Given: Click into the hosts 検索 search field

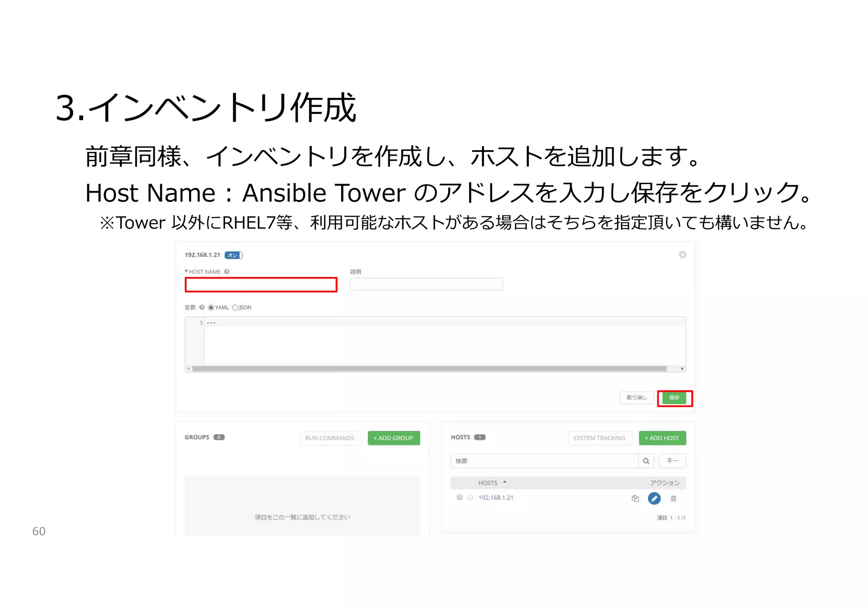Looking at the screenshot, I should (x=544, y=461).
